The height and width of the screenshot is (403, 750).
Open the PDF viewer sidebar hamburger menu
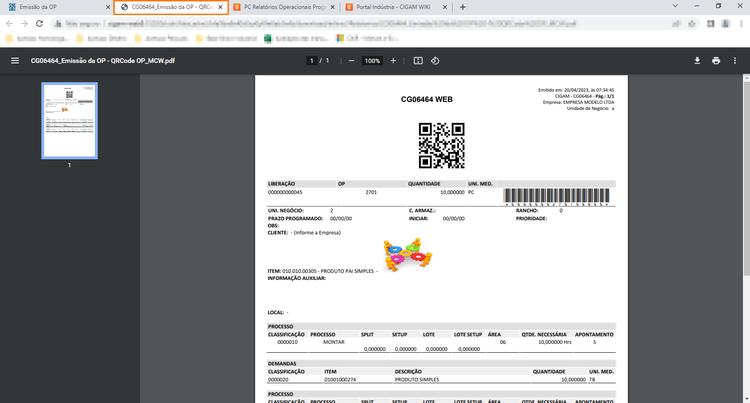coord(15,61)
